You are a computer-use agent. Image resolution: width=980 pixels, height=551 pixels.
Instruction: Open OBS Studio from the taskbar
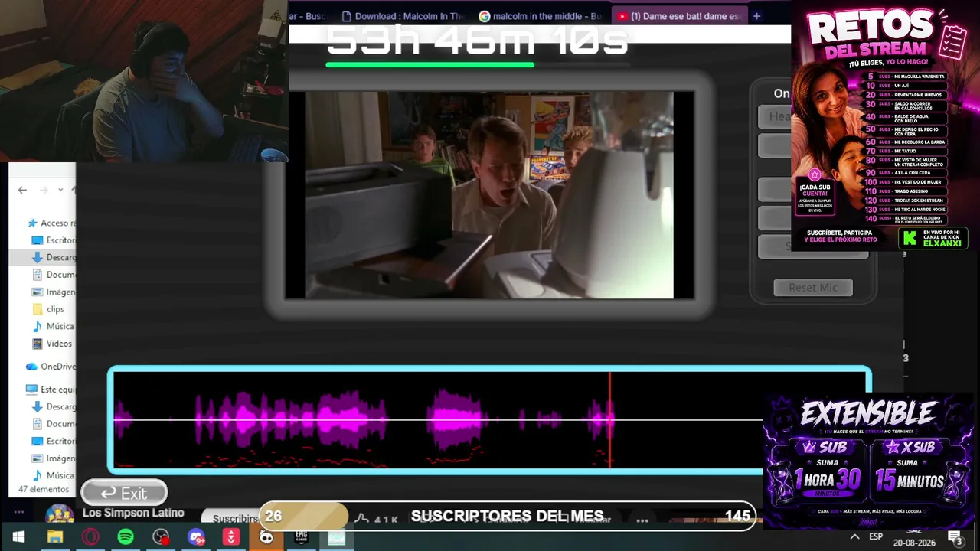[x=161, y=537]
